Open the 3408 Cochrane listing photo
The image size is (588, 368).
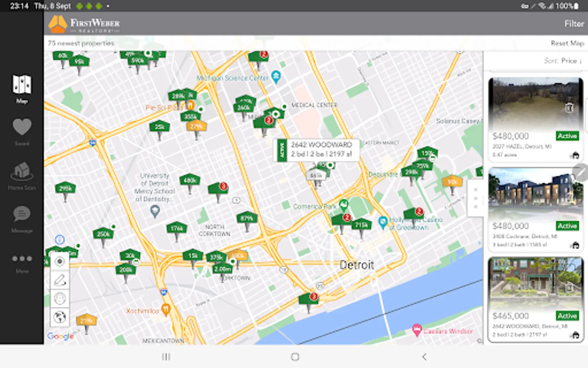pos(535,193)
